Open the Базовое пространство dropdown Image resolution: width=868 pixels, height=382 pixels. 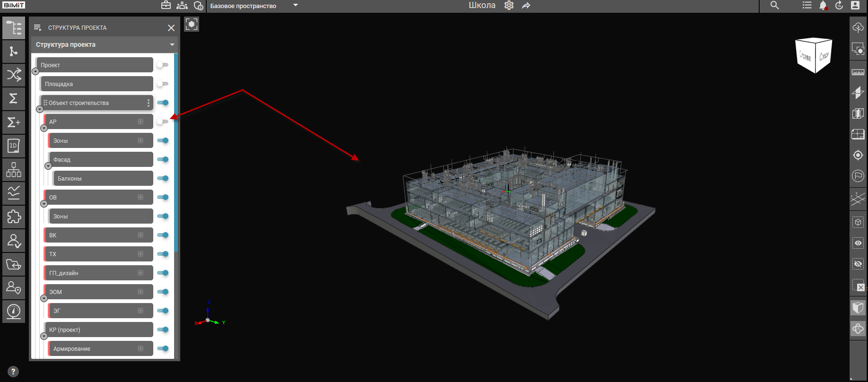tap(295, 6)
